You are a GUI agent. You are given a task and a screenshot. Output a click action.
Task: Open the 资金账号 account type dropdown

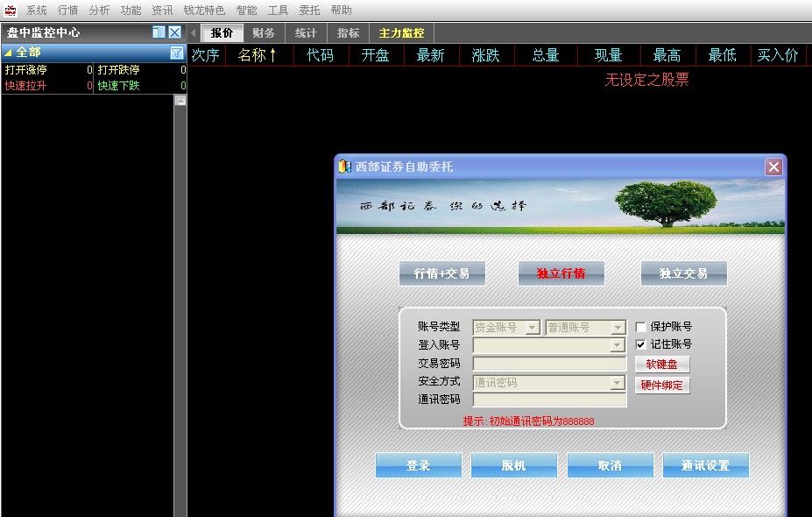click(x=532, y=326)
